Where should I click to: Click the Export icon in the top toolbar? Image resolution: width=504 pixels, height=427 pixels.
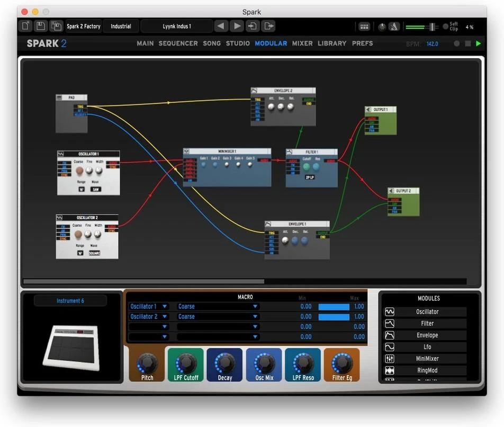point(268,26)
